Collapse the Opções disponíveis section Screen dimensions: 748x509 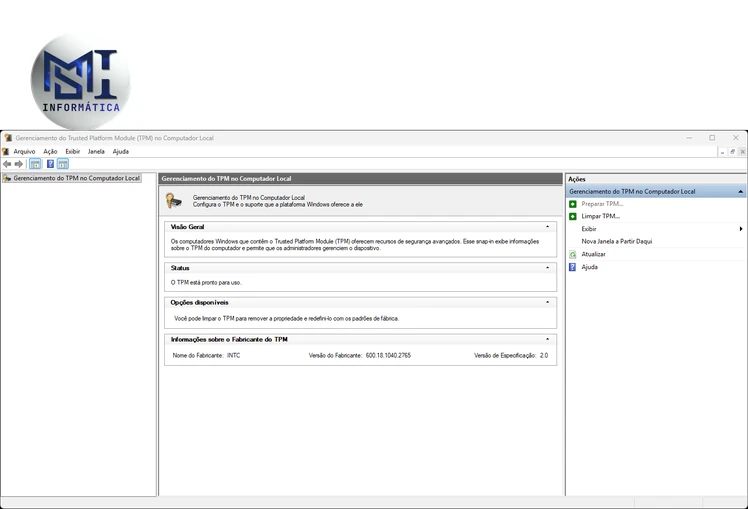(547, 302)
